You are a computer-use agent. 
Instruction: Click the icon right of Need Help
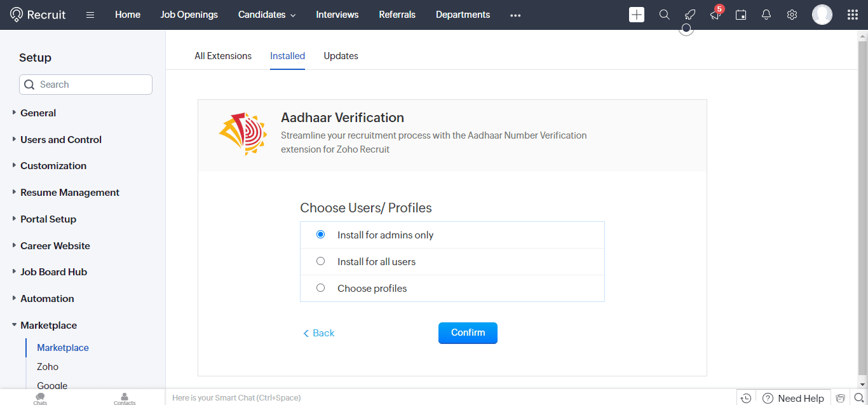coord(841,398)
